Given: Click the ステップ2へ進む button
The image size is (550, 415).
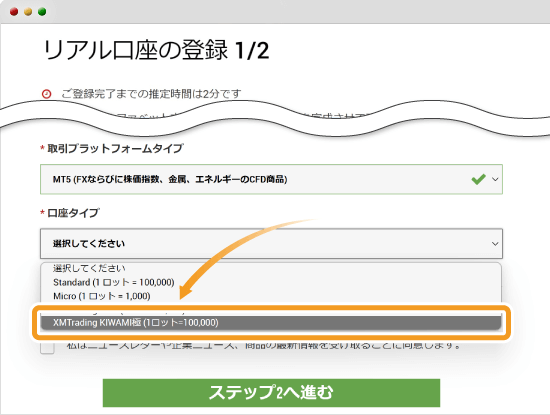Looking at the screenshot, I should click(271, 393).
